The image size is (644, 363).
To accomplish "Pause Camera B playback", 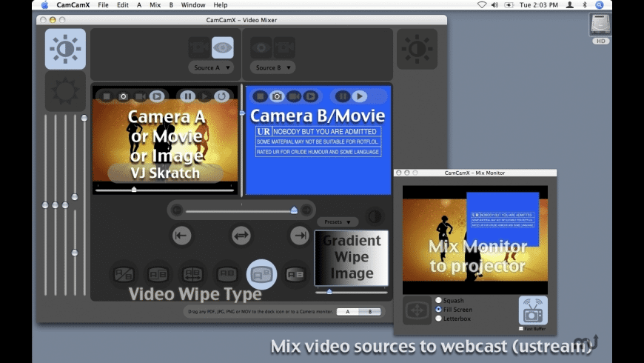I will coord(342,96).
